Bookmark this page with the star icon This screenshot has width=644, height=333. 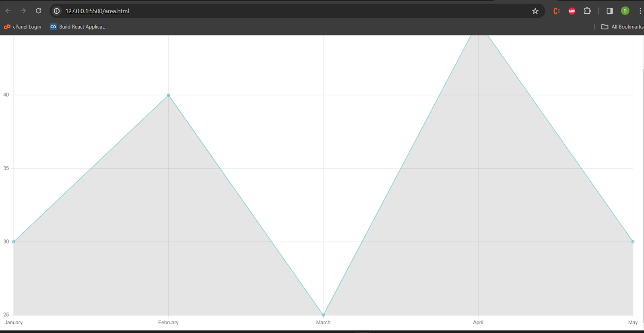click(535, 11)
